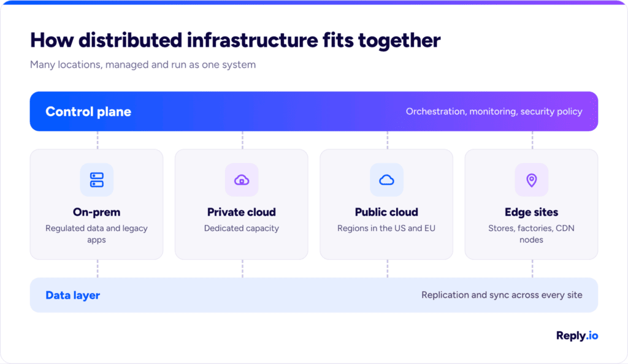Screen dimensions: 628x364
Task: Select the 'Data layer' label
Action: [72, 295]
